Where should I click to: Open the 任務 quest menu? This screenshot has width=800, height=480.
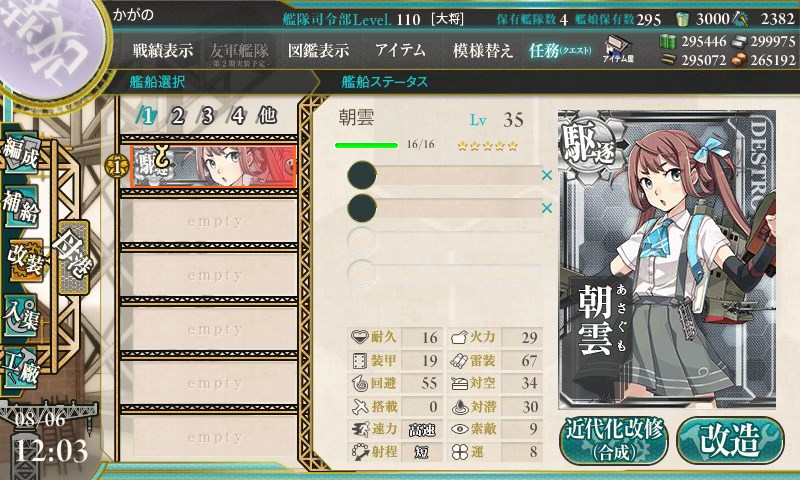pos(560,50)
